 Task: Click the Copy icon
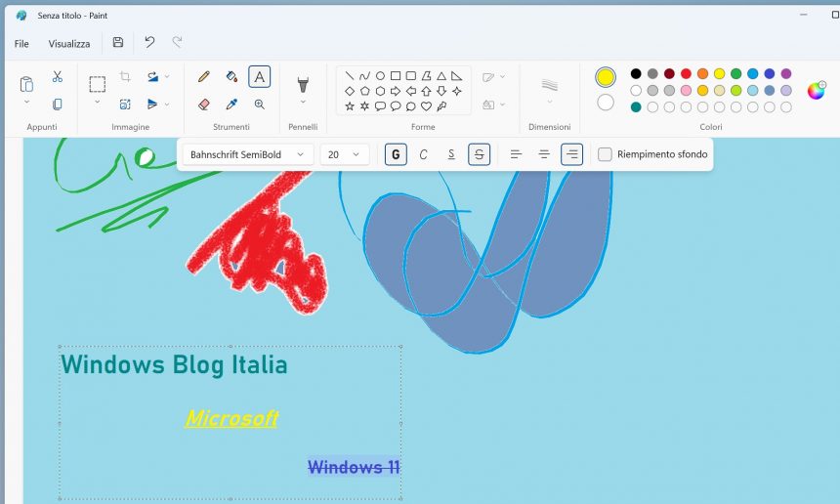[58, 104]
